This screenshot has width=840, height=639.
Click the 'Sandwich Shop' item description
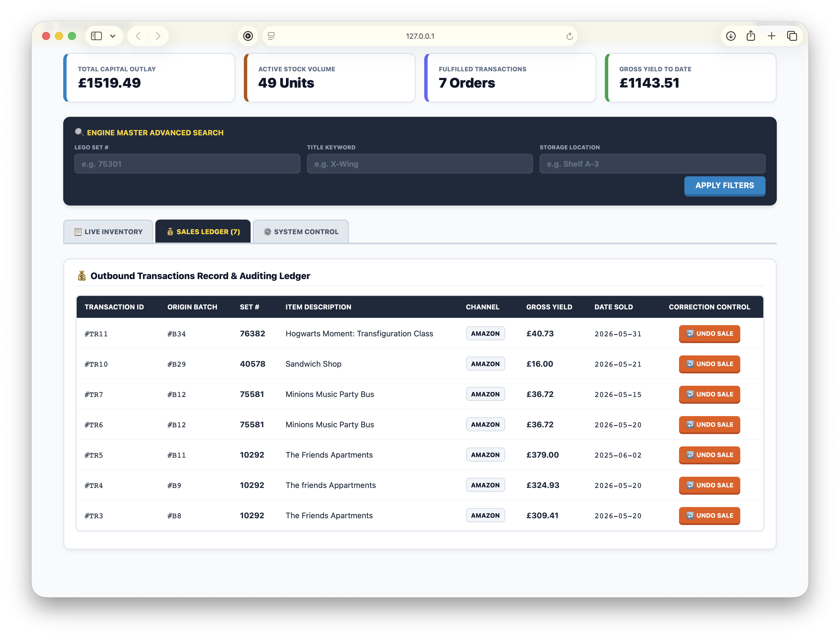tap(313, 364)
